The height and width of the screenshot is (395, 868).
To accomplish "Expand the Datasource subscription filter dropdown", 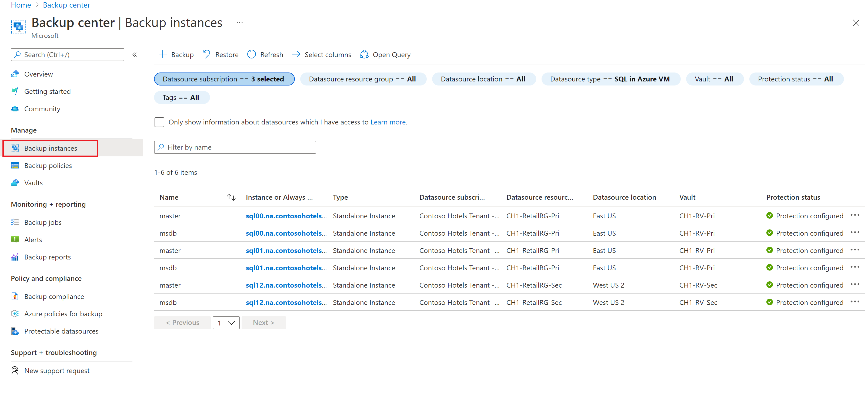I will [x=224, y=79].
